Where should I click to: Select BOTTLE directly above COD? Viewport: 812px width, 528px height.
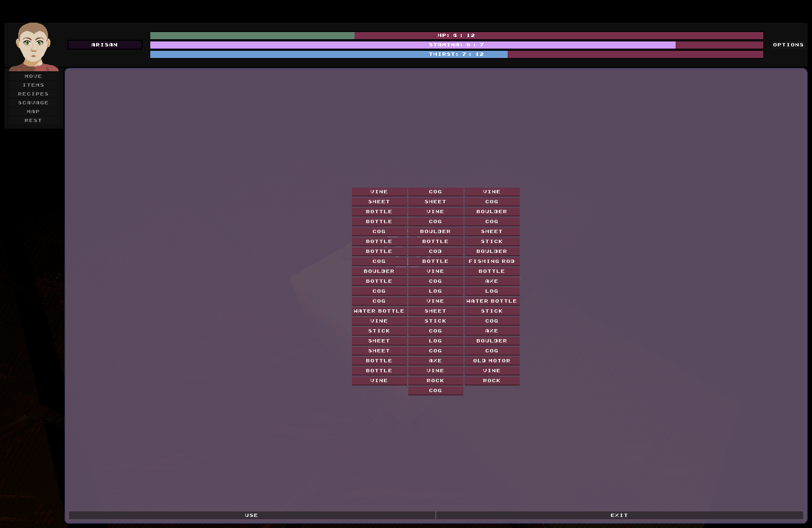tap(435, 241)
